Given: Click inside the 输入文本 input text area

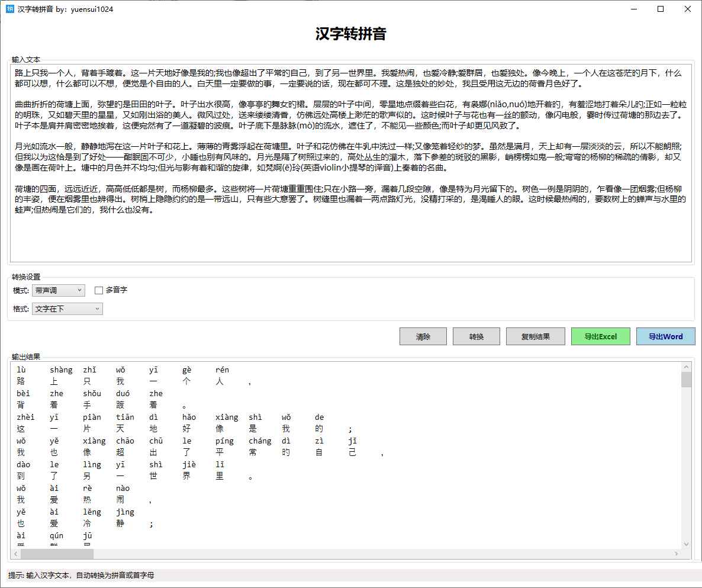Looking at the screenshot, I should click(349, 166).
